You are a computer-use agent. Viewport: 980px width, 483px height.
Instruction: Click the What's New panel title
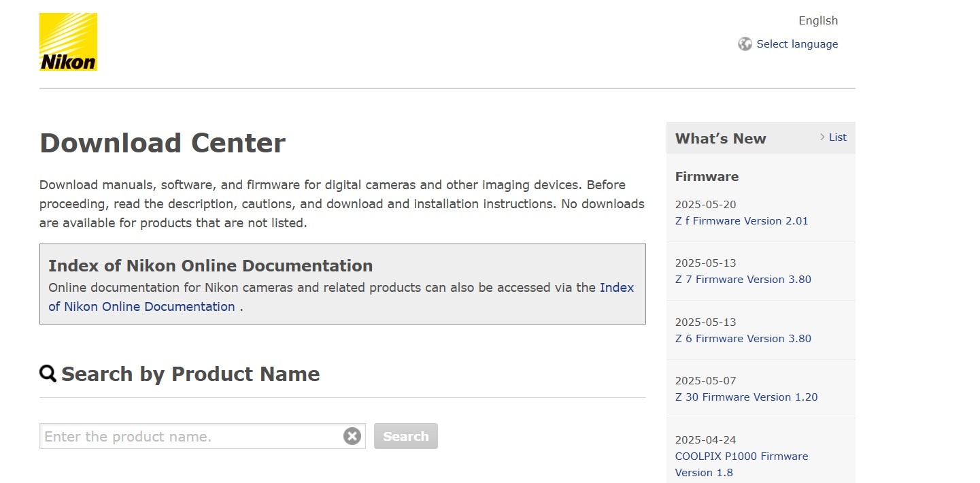click(x=720, y=139)
